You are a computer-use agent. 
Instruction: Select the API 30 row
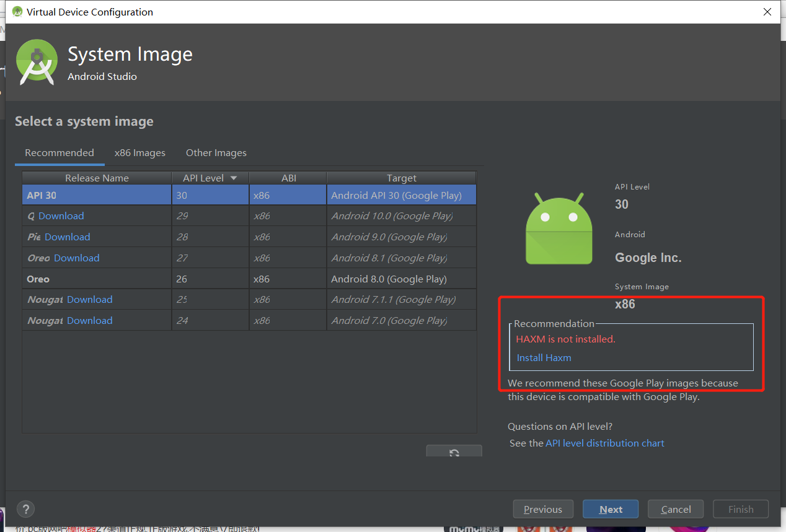click(249, 195)
